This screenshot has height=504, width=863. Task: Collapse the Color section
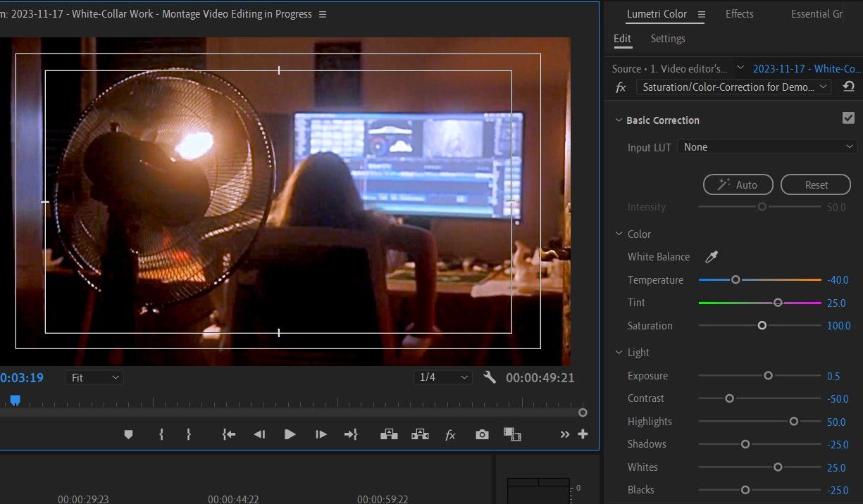tap(619, 234)
